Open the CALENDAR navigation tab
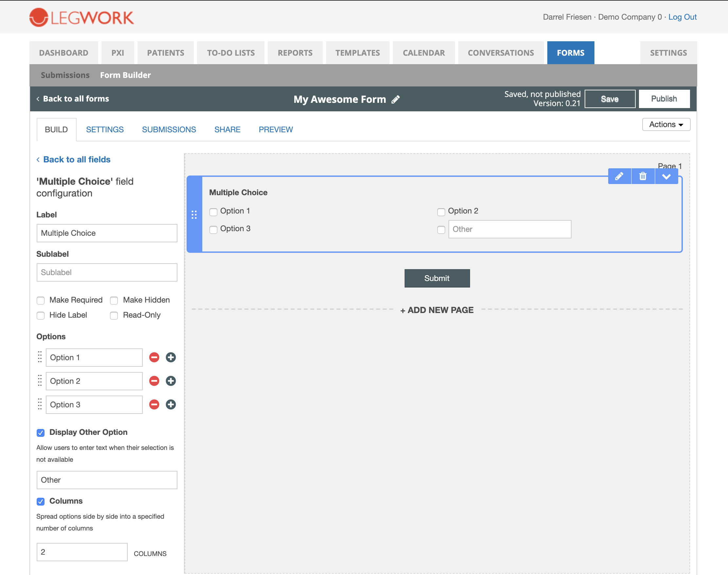 424,53
